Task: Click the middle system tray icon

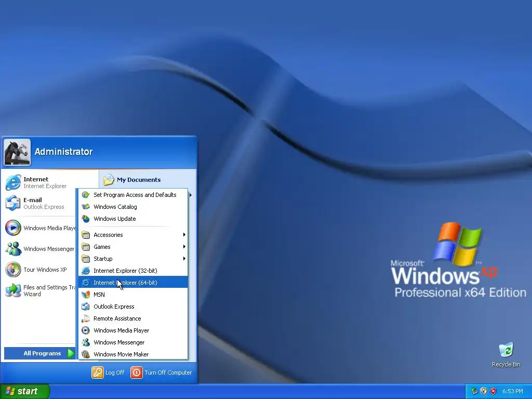Action: tap(484, 391)
